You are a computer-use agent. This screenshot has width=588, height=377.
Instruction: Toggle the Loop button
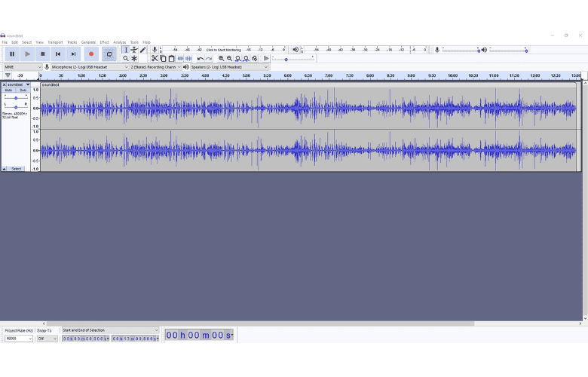click(109, 54)
